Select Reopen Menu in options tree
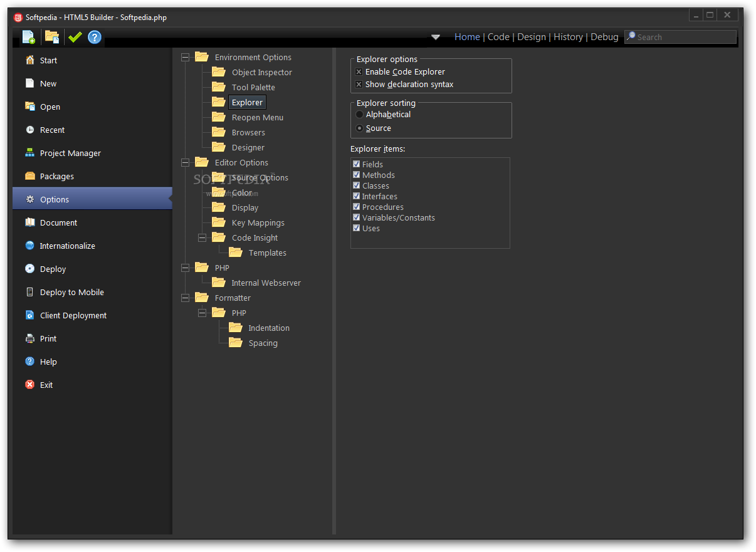 click(x=258, y=117)
